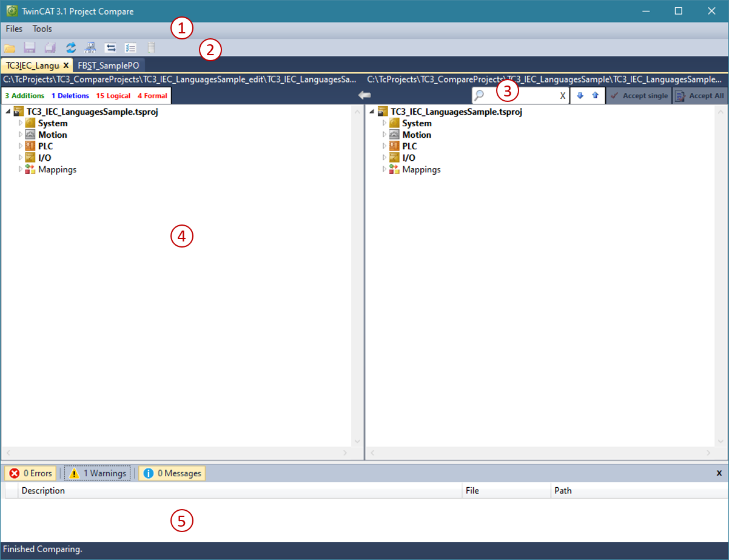Expand I/O node in right tree

pos(385,158)
